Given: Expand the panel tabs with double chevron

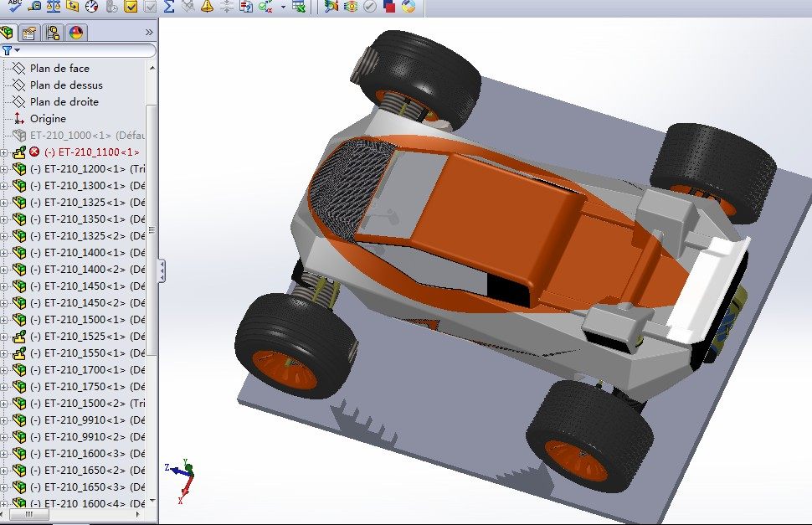Looking at the screenshot, I should coord(149,33).
